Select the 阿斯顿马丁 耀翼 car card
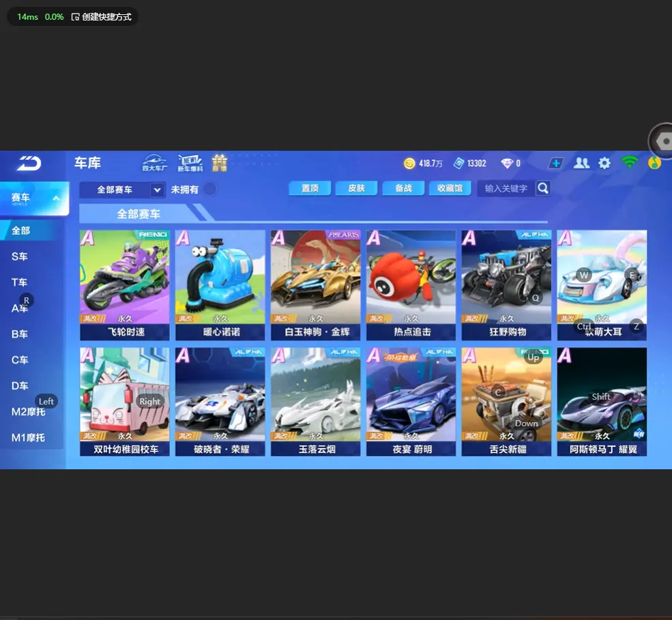 (x=602, y=402)
